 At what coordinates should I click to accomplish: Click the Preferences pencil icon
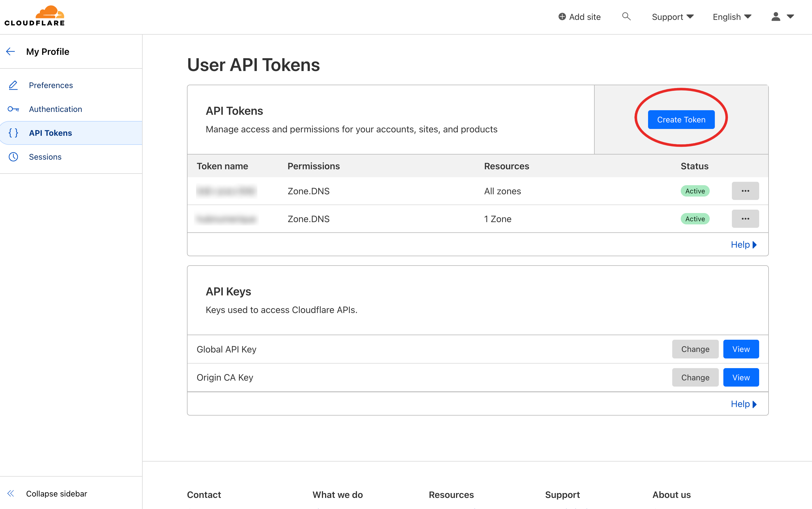coord(13,85)
